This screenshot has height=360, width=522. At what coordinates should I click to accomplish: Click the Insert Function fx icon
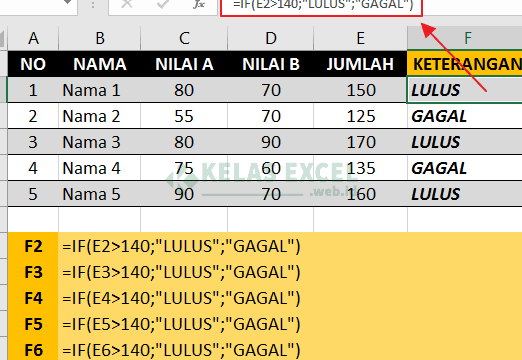199,4
